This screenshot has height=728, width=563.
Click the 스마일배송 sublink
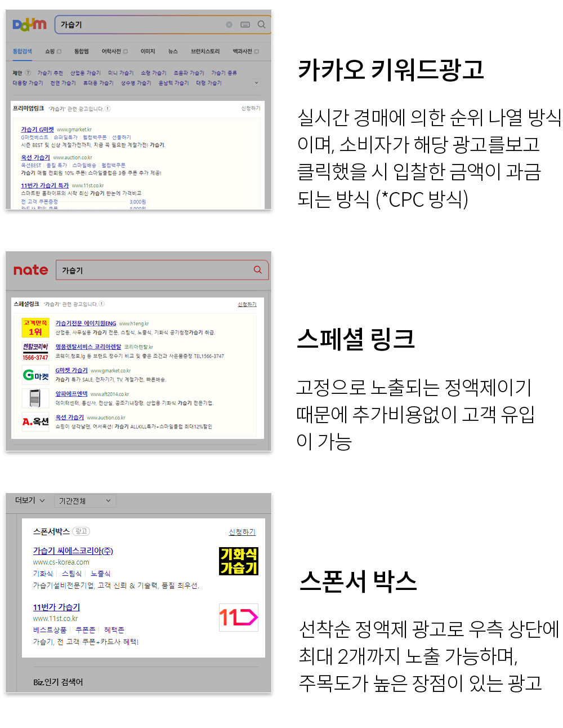[x=84, y=165]
